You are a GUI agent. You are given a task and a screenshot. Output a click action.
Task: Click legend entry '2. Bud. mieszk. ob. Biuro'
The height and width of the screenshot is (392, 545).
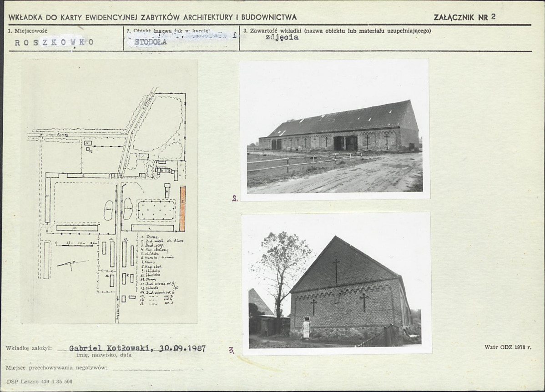point(162,241)
